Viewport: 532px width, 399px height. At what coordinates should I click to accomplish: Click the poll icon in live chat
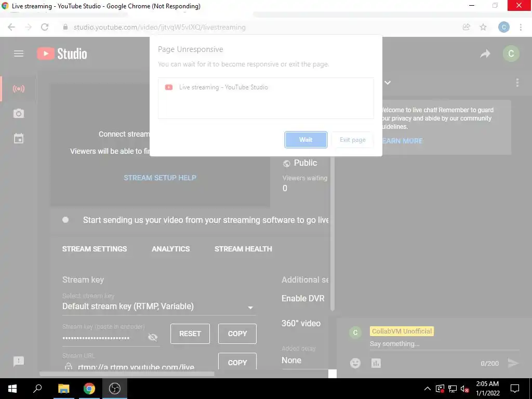(x=376, y=363)
